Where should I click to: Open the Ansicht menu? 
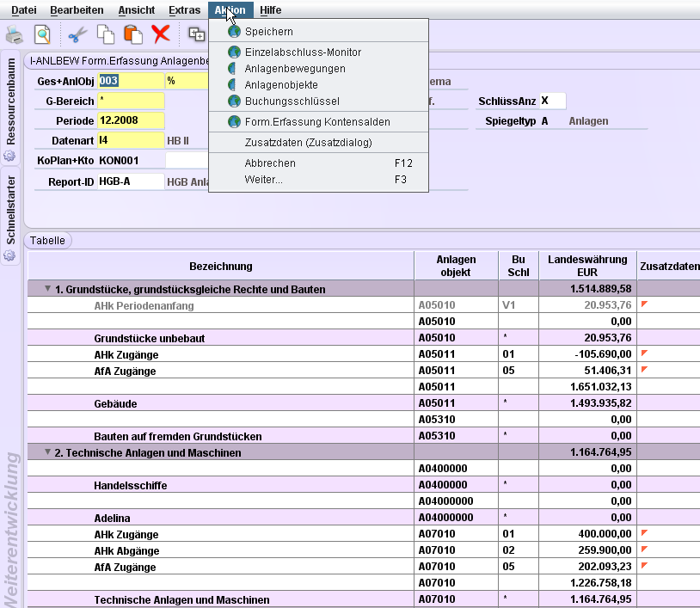tap(136, 9)
